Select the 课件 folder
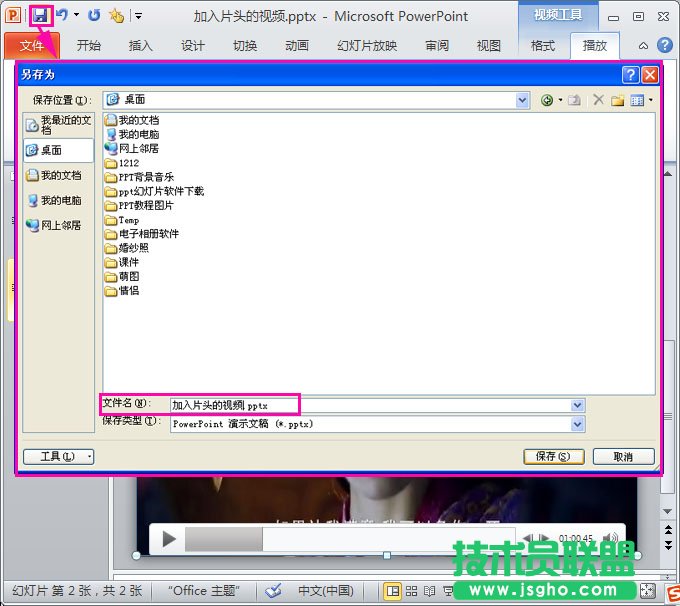This screenshot has width=680, height=606. coord(122,262)
